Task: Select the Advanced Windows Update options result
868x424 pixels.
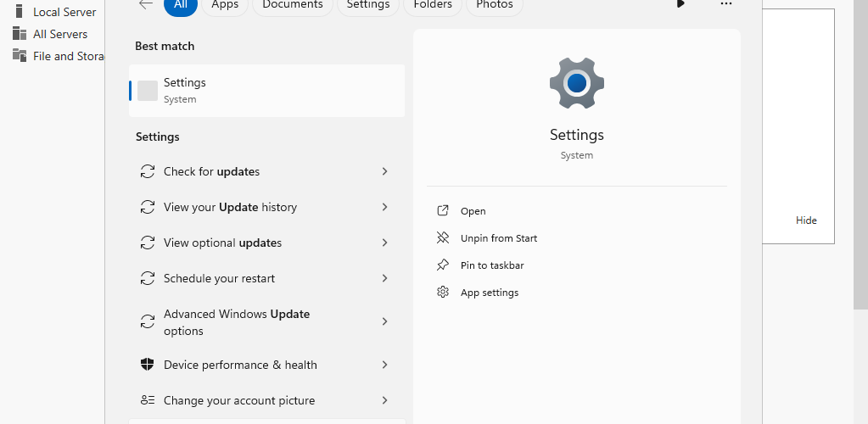Action: 266,321
